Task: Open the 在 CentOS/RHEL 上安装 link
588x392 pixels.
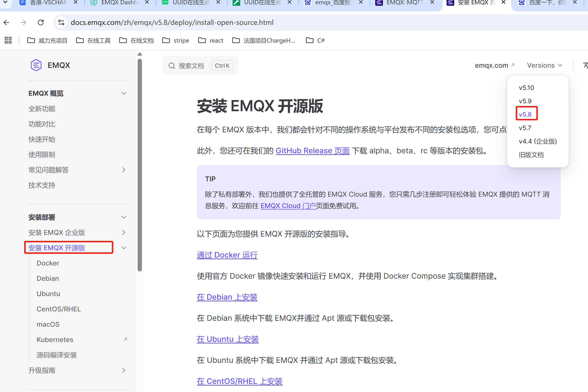Action: tap(239, 381)
